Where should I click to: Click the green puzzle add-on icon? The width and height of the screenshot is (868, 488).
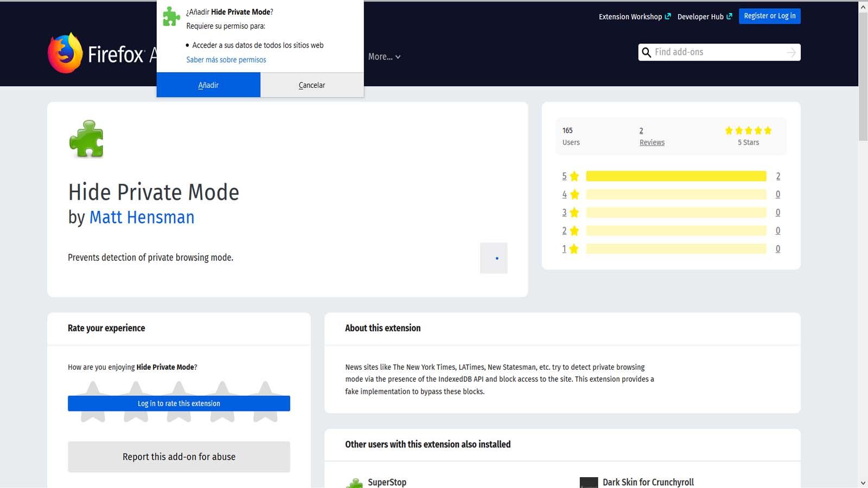(x=86, y=139)
